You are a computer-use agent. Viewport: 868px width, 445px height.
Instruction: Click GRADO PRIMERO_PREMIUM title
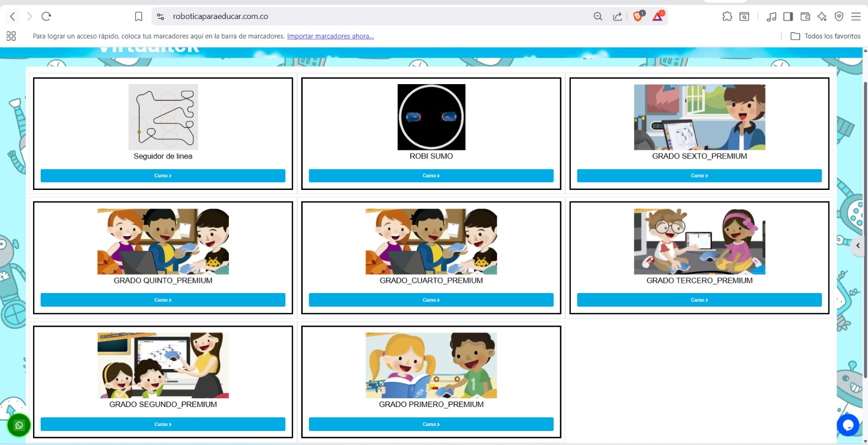(x=431, y=405)
